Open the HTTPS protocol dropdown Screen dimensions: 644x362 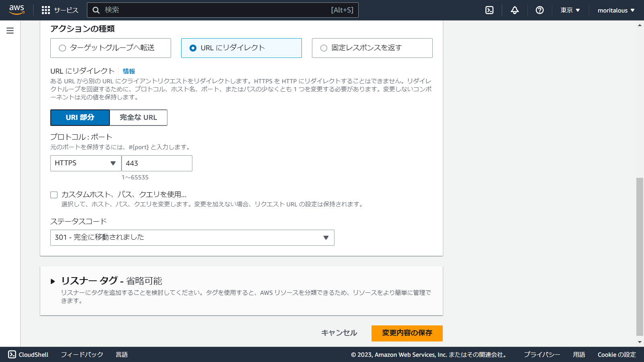(85, 163)
